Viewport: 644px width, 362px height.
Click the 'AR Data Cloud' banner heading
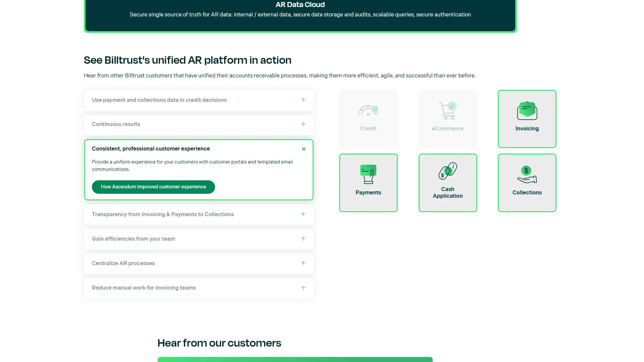click(300, 5)
